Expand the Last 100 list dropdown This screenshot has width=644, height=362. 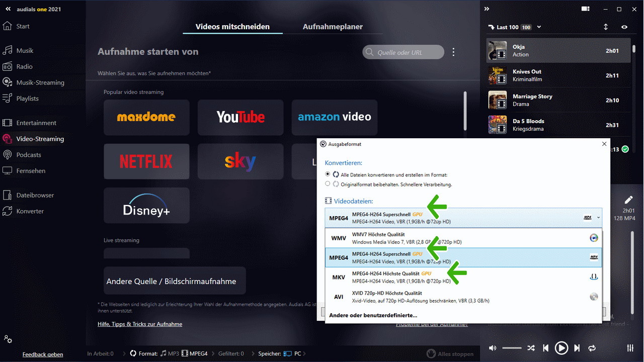pyautogui.click(x=539, y=27)
